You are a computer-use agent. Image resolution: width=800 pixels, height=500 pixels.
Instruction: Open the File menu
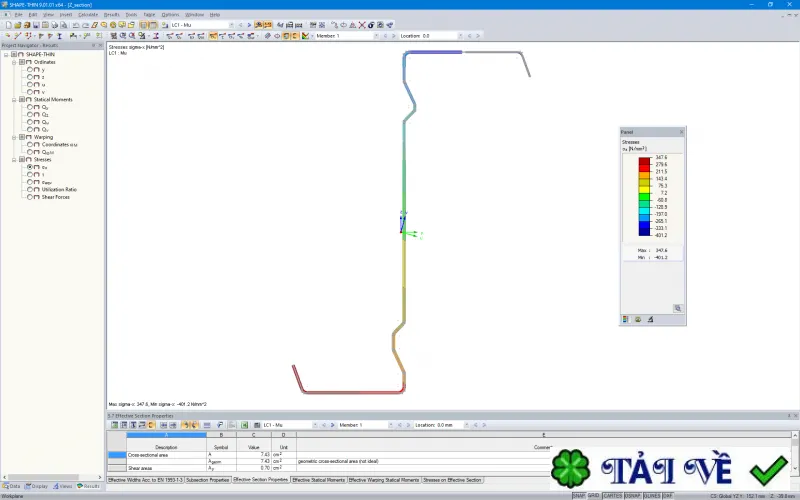[x=18, y=15]
